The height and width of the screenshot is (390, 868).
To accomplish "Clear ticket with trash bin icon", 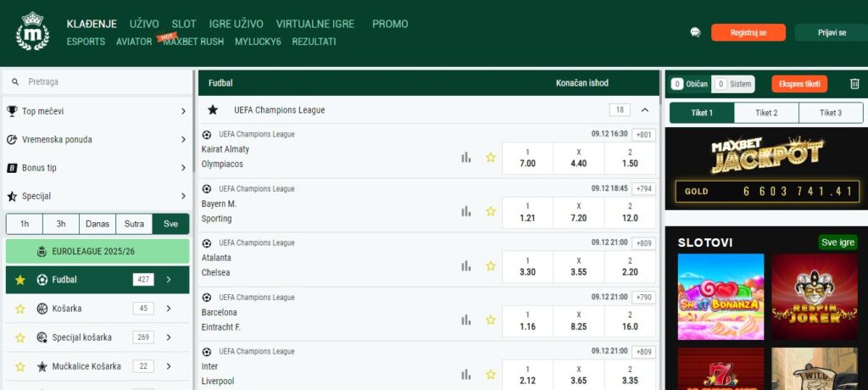I will pyautogui.click(x=854, y=84).
